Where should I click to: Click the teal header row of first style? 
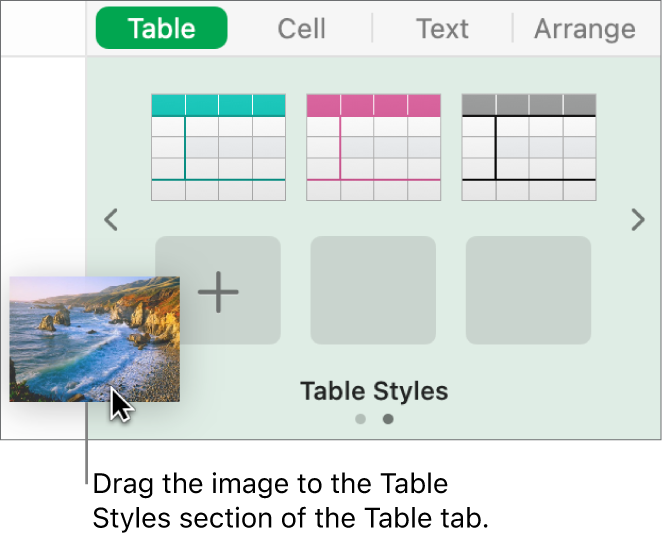pyautogui.click(x=218, y=105)
